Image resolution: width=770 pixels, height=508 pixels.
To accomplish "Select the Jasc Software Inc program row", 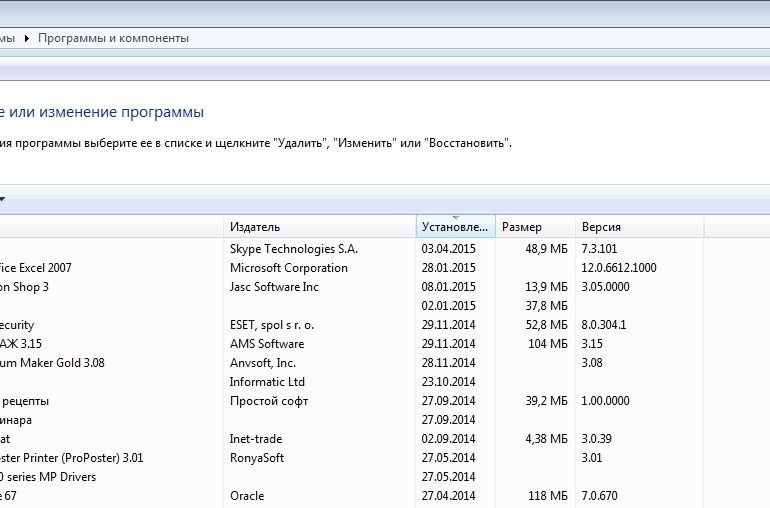I will 274,287.
